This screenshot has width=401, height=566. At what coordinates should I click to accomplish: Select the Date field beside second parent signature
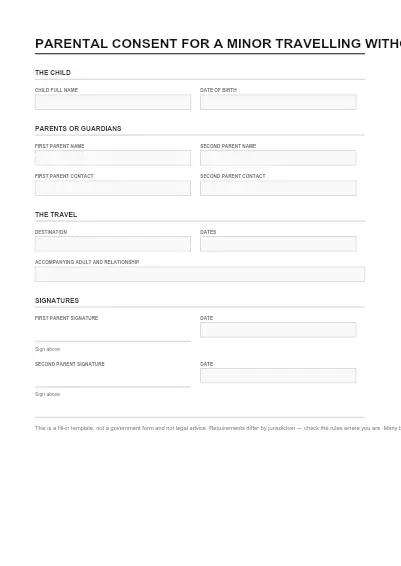click(x=278, y=376)
